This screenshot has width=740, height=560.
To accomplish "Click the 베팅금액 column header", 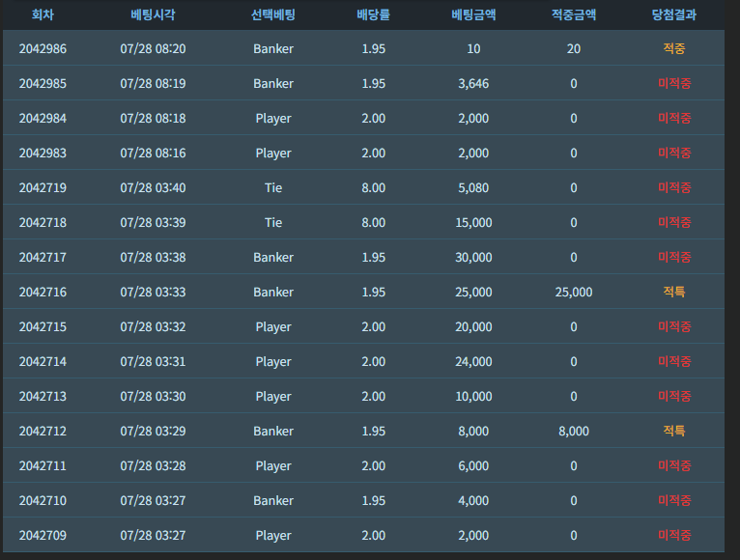I will 473,14.
